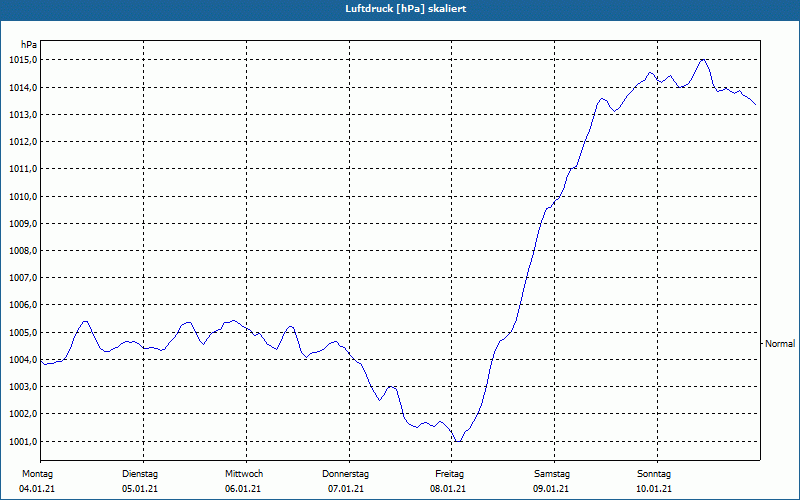Click the 1012,0 axis value
Screen dimensions: 800x500
point(23,142)
